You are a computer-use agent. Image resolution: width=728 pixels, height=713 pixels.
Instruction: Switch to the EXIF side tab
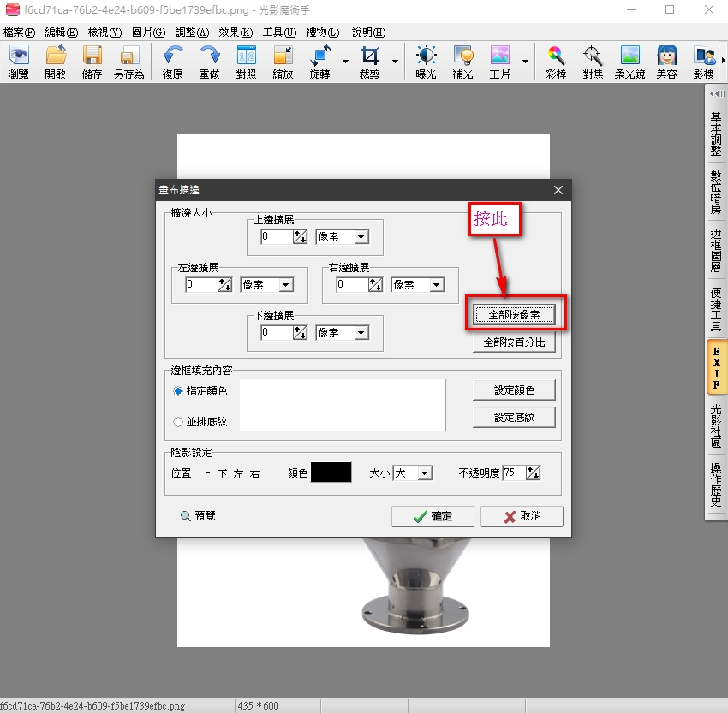[x=716, y=368]
